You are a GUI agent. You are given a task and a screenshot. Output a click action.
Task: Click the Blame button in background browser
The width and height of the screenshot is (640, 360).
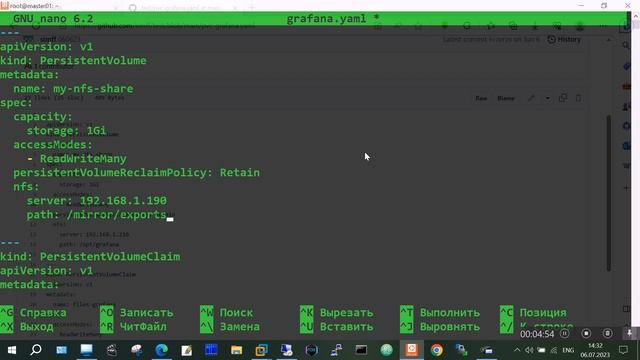(506, 98)
